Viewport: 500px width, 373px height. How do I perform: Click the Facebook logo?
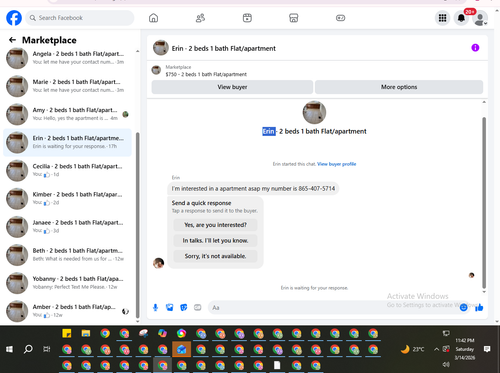click(x=14, y=18)
